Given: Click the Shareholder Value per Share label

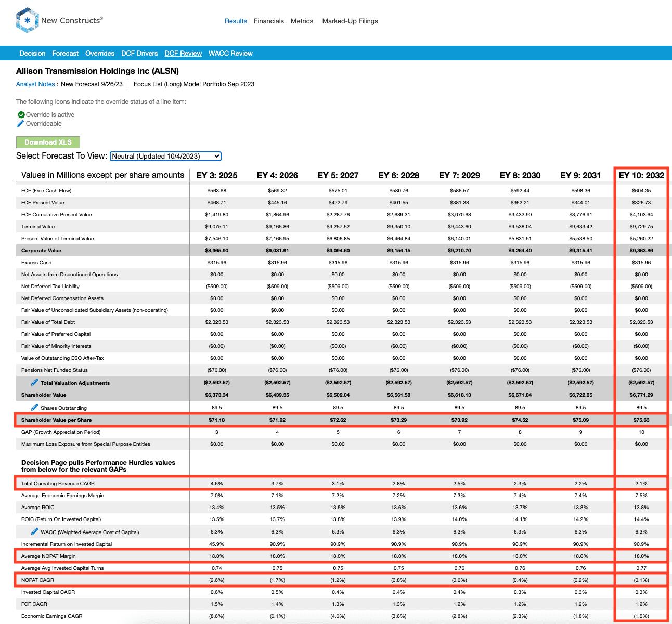Looking at the screenshot, I should (57, 420).
